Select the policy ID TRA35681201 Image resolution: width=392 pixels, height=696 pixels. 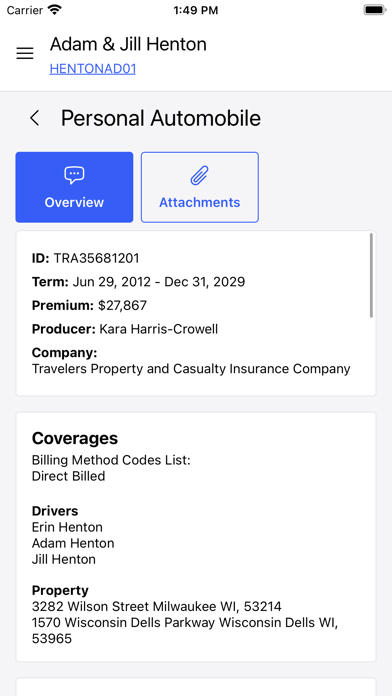(x=96, y=258)
